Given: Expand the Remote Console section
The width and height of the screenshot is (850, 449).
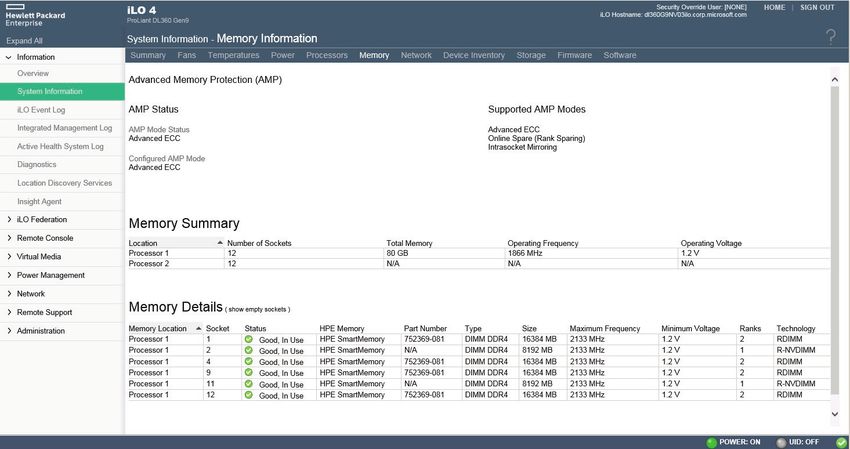Looking at the screenshot, I should tap(9, 238).
